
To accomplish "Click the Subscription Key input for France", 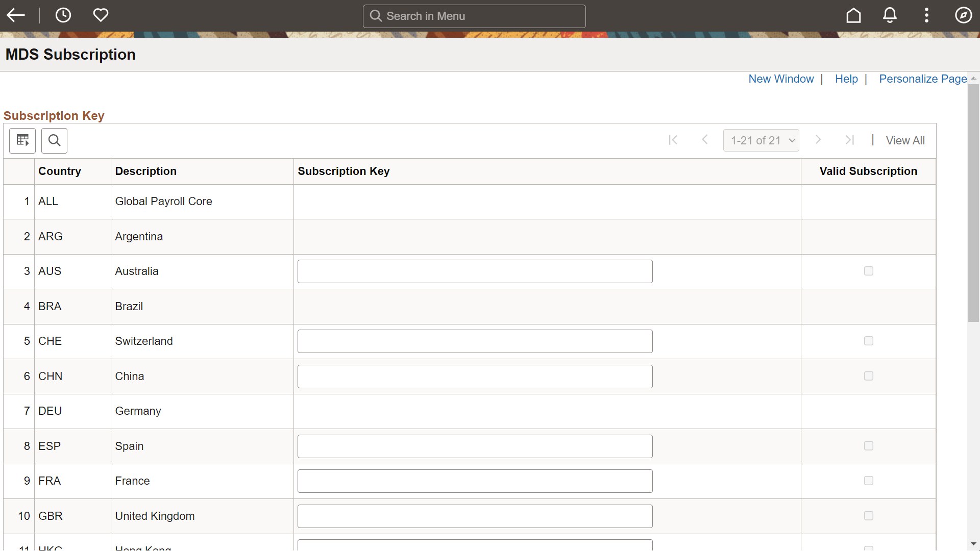I will (x=475, y=481).
